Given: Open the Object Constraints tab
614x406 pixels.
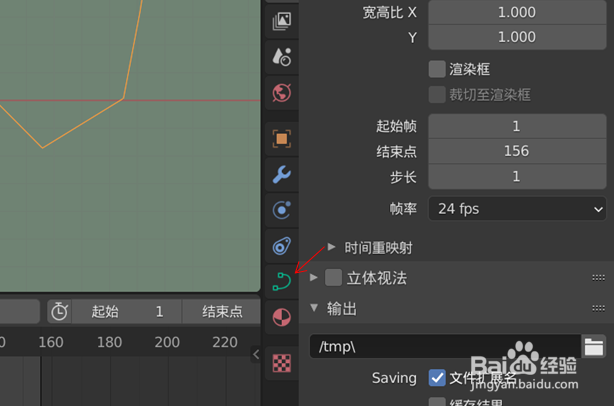Looking at the screenshot, I should point(282,246).
